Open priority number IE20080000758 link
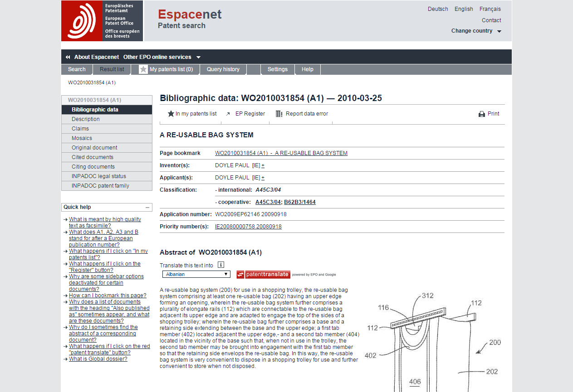This screenshot has height=392, width=573. (x=248, y=227)
